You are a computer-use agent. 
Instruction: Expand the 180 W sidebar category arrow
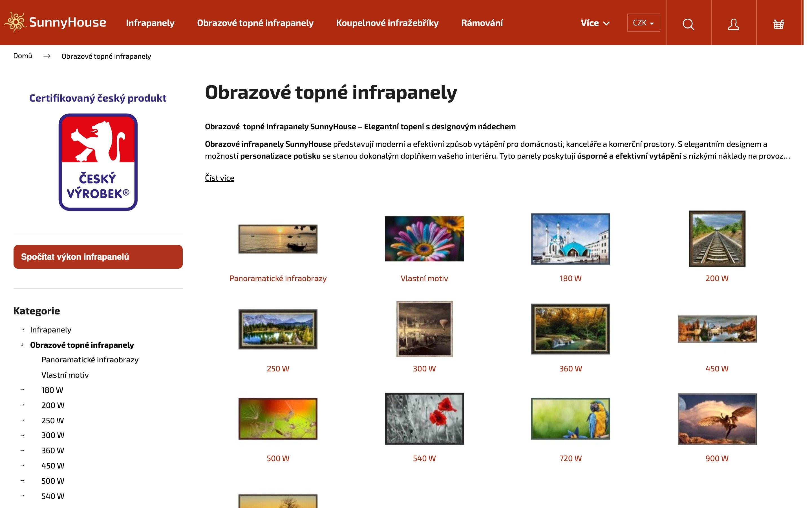(x=23, y=390)
